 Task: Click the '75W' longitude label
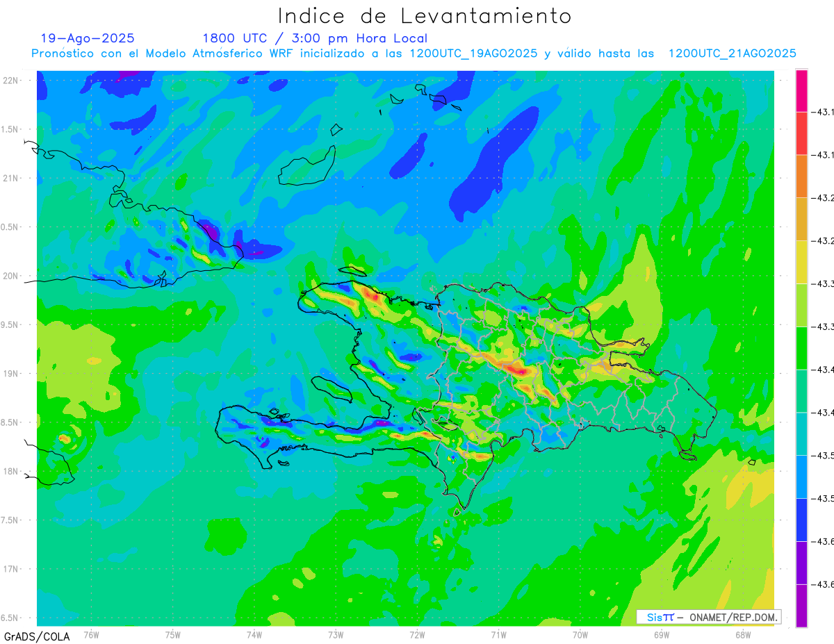pos(173,635)
